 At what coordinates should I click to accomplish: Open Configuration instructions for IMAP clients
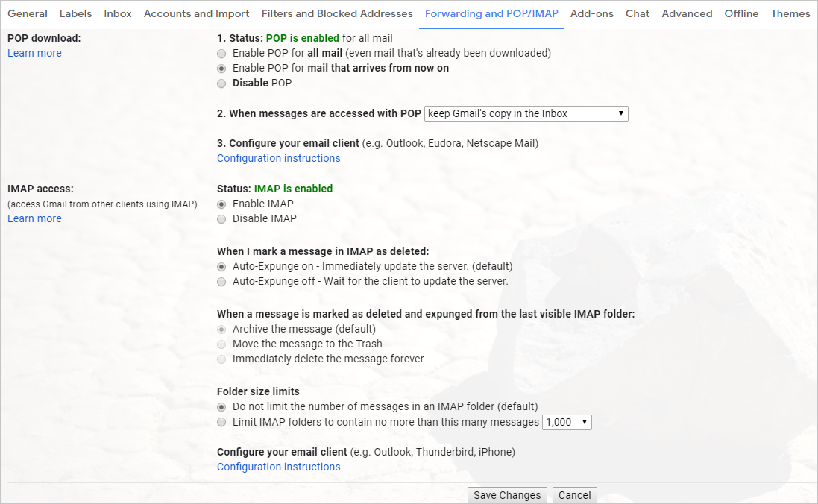pos(278,467)
